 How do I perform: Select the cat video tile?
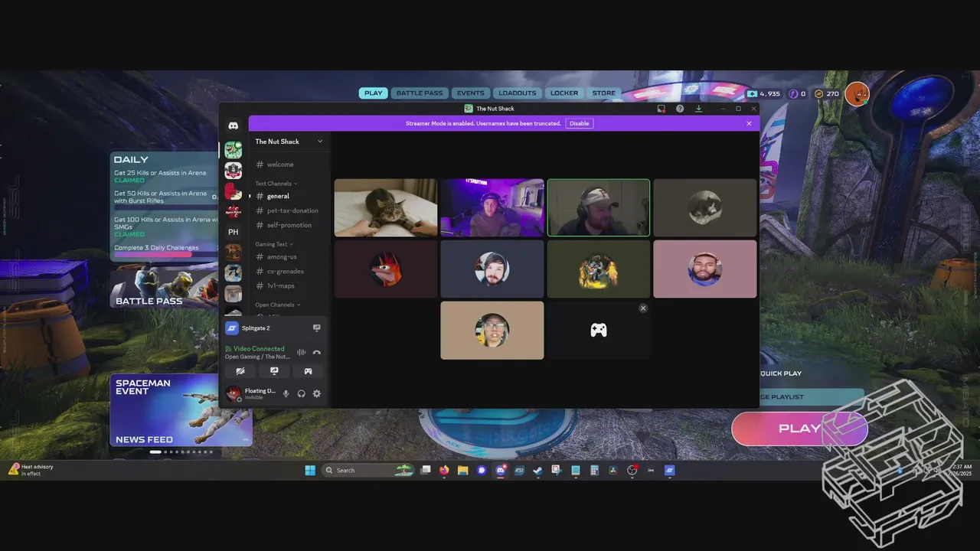pyautogui.click(x=386, y=207)
